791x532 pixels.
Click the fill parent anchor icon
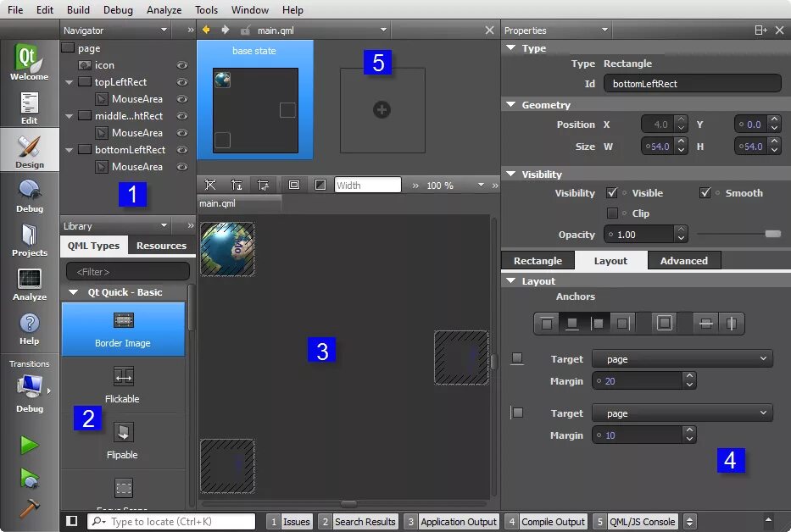click(x=665, y=323)
